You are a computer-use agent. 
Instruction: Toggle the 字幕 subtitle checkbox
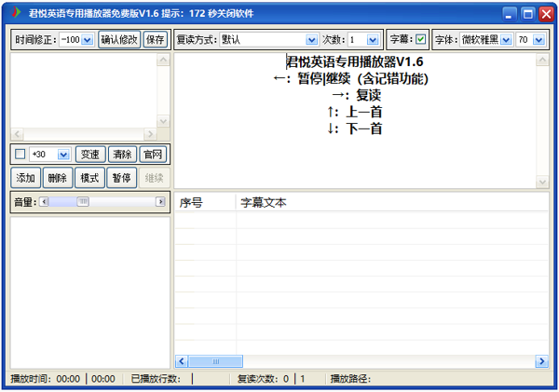tap(420, 40)
